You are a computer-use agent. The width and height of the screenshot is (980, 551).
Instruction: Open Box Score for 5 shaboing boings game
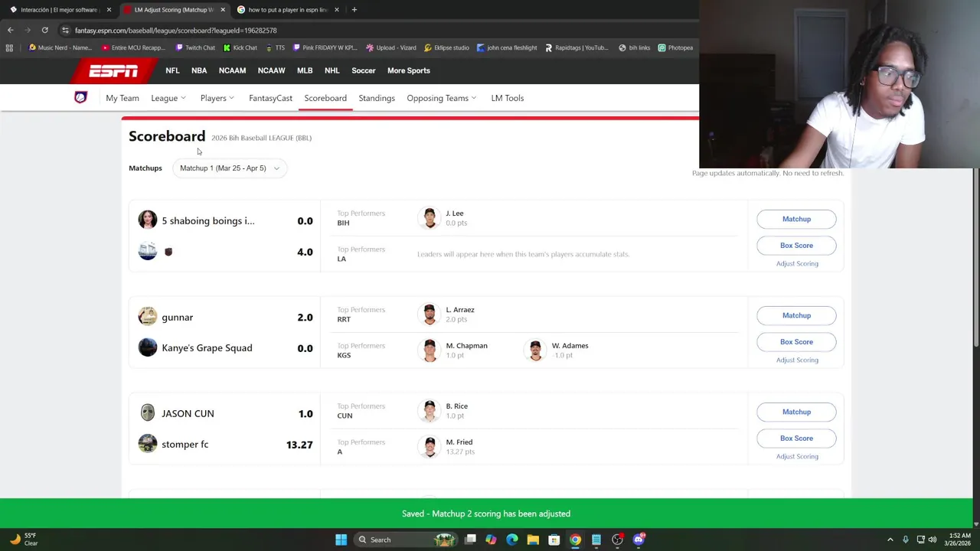(796, 246)
